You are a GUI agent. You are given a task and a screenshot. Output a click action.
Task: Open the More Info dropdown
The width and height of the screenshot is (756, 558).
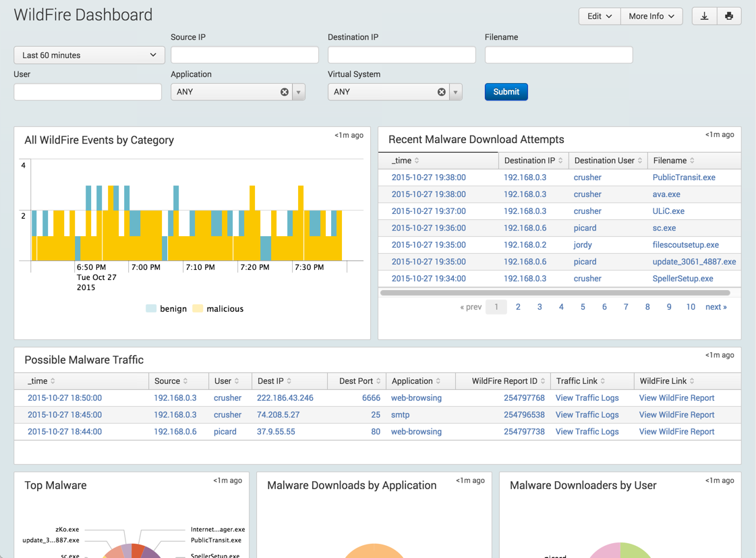(x=651, y=16)
